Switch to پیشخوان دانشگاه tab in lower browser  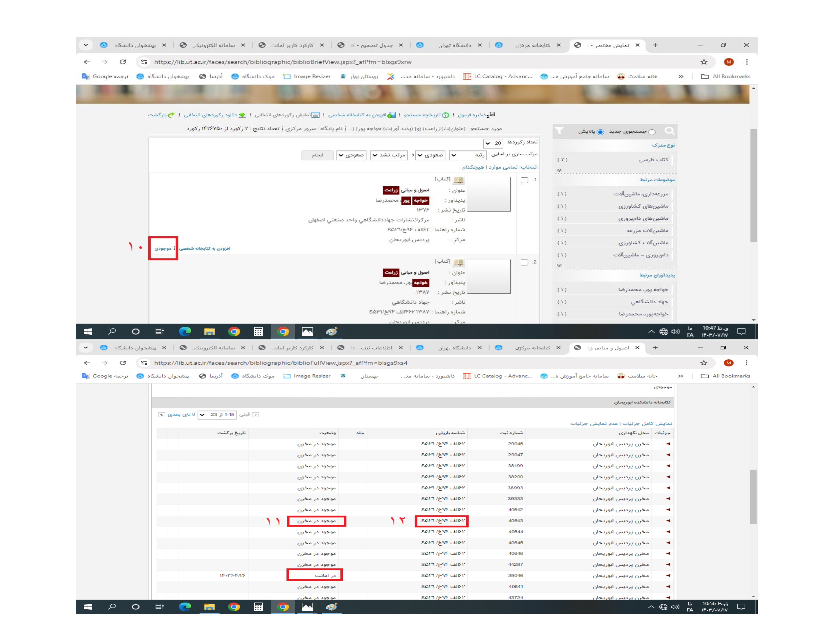133,348
